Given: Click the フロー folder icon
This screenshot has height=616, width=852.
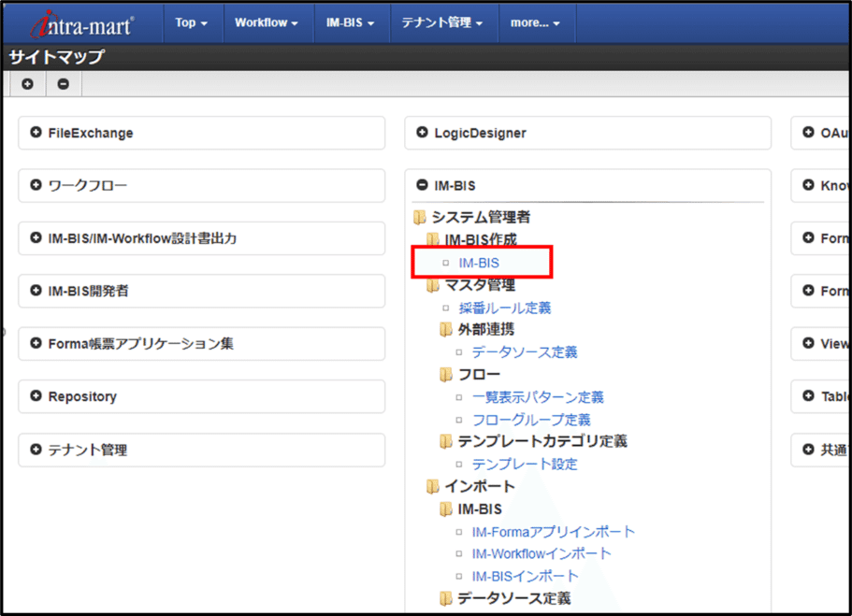Looking at the screenshot, I should coord(445,375).
